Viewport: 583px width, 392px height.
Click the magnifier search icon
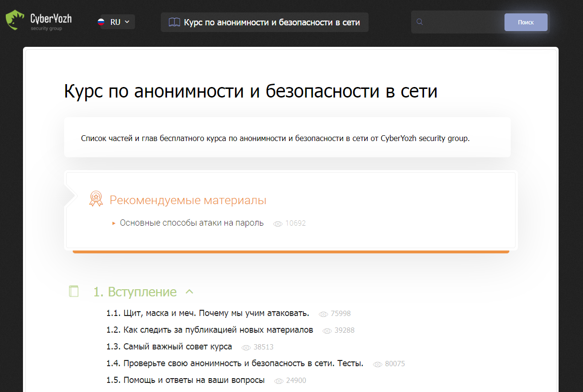click(420, 22)
